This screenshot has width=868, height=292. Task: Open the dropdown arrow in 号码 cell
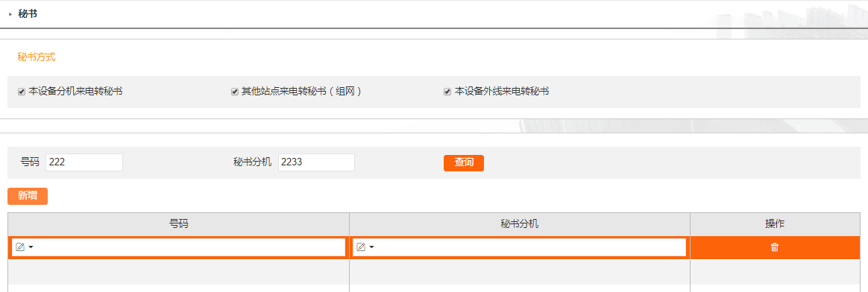click(31, 247)
